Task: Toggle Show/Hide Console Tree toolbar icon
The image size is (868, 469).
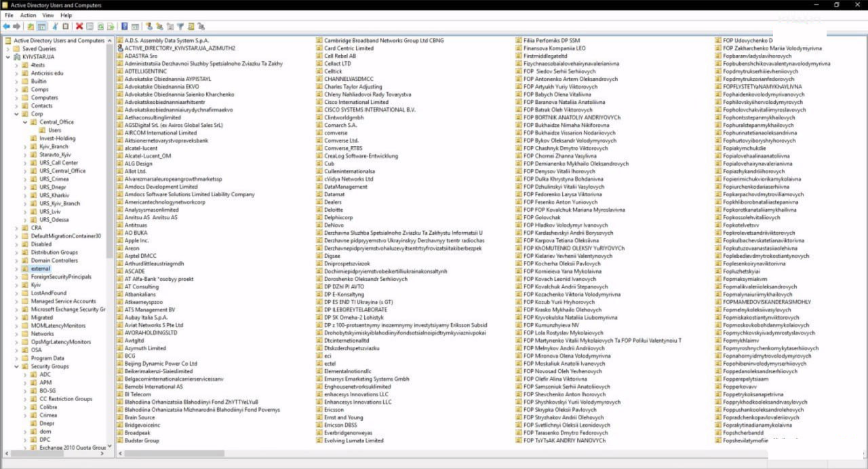Action: (41, 26)
